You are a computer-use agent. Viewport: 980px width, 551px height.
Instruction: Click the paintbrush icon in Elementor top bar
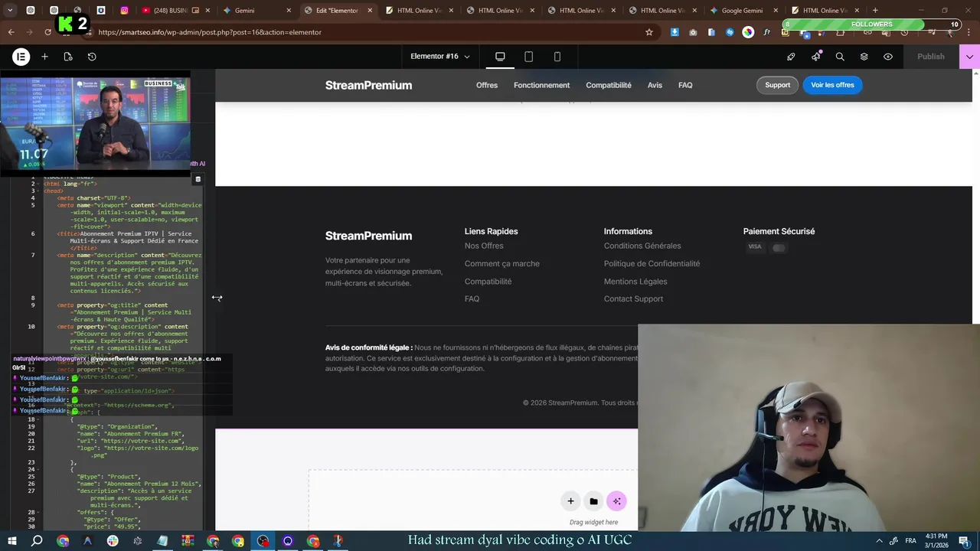(x=791, y=57)
